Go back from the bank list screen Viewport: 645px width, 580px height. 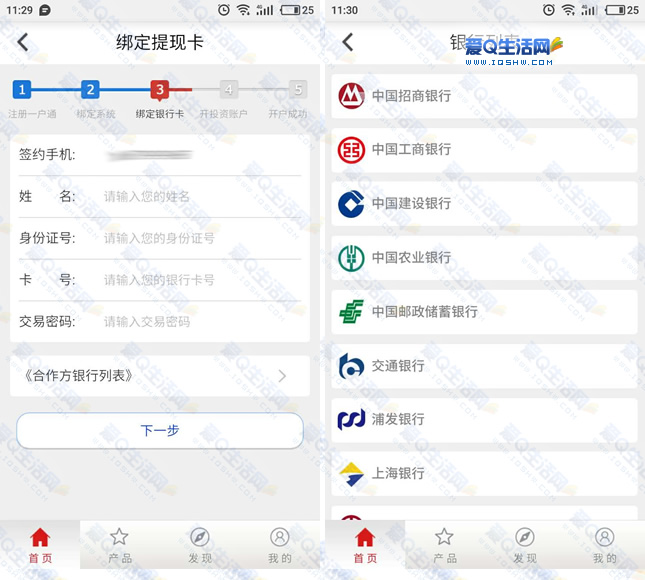coord(348,42)
